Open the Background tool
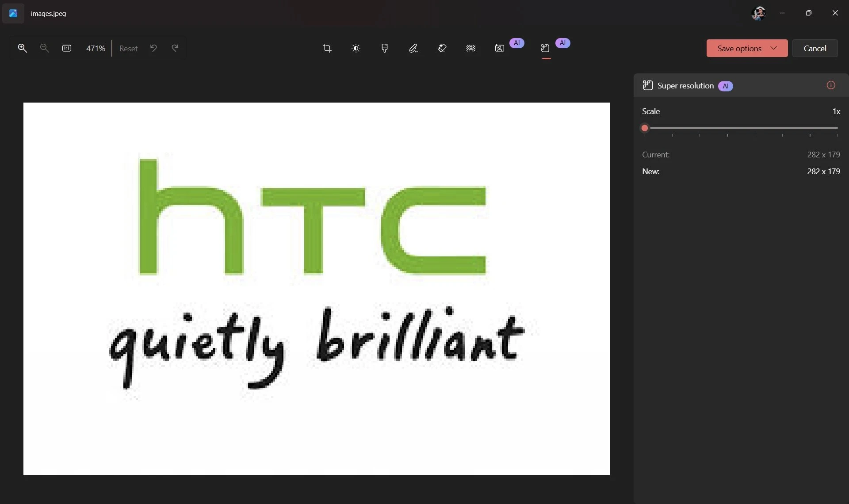Screen dimensions: 849x504 [471, 48]
